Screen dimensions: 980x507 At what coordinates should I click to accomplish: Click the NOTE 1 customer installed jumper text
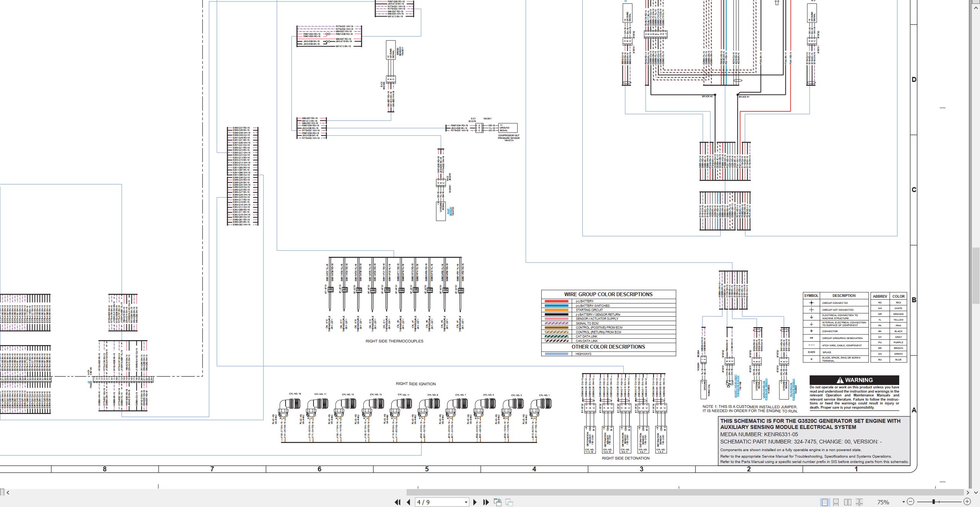point(750,409)
